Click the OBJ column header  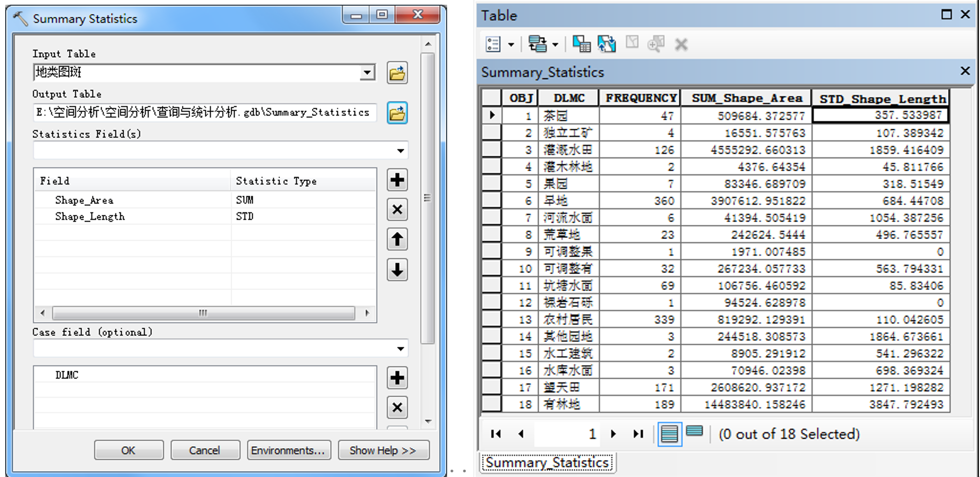(x=520, y=98)
